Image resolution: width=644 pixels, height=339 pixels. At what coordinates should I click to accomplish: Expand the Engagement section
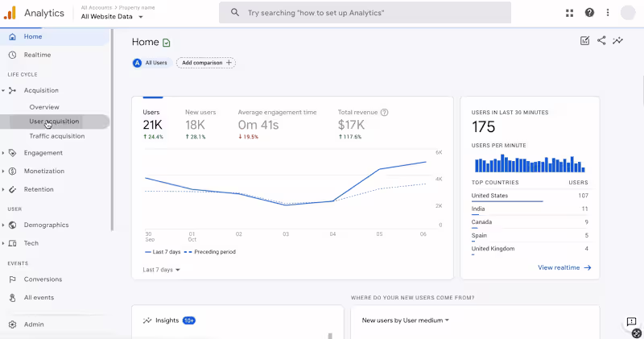tap(43, 153)
